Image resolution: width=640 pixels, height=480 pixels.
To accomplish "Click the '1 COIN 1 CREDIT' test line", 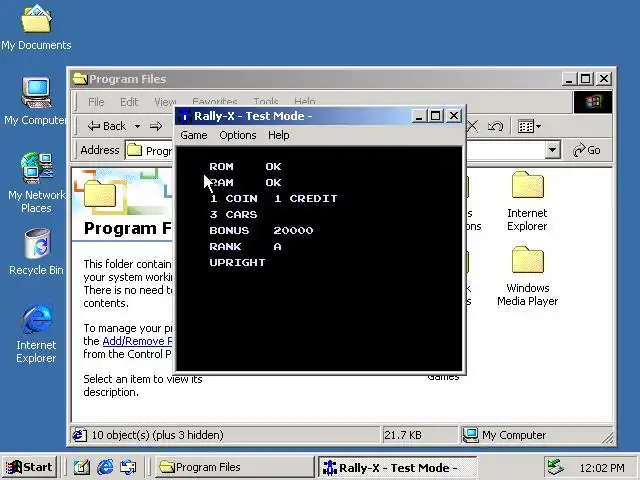I will (273, 199).
